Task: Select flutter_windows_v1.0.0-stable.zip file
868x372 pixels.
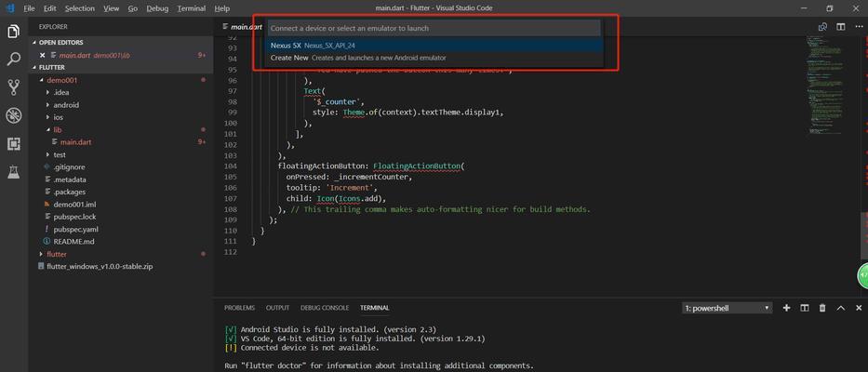Action: coord(100,266)
